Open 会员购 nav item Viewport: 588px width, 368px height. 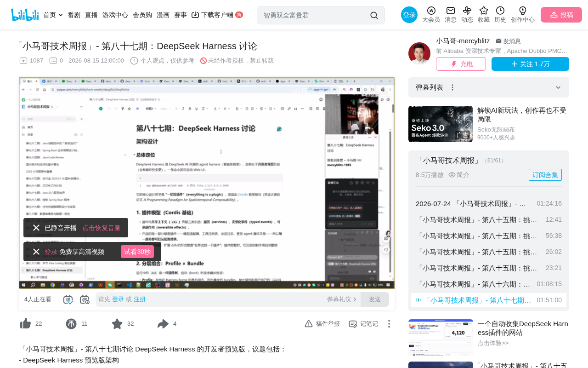pyautogui.click(x=142, y=15)
